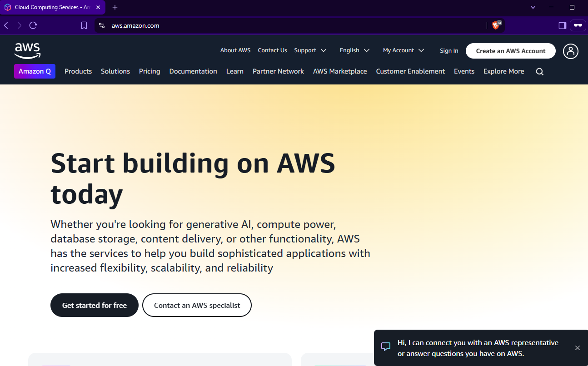Open the Pricing menu
This screenshot has height=366, width=588.
149,71
